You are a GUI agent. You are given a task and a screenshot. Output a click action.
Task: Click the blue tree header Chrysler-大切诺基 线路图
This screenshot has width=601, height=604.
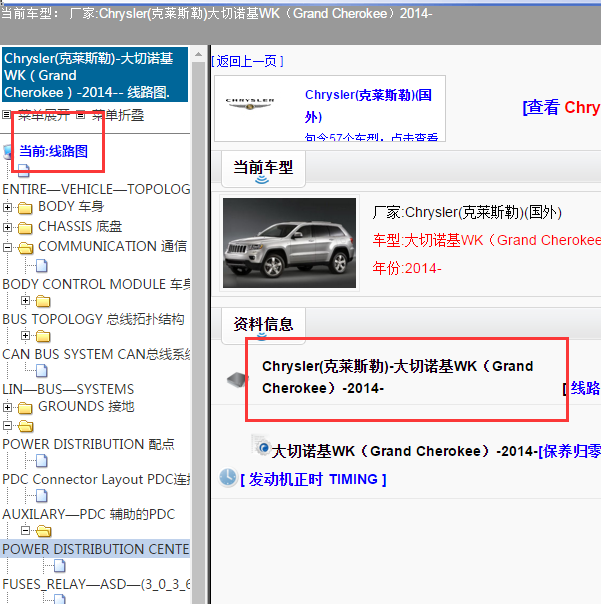95,75
